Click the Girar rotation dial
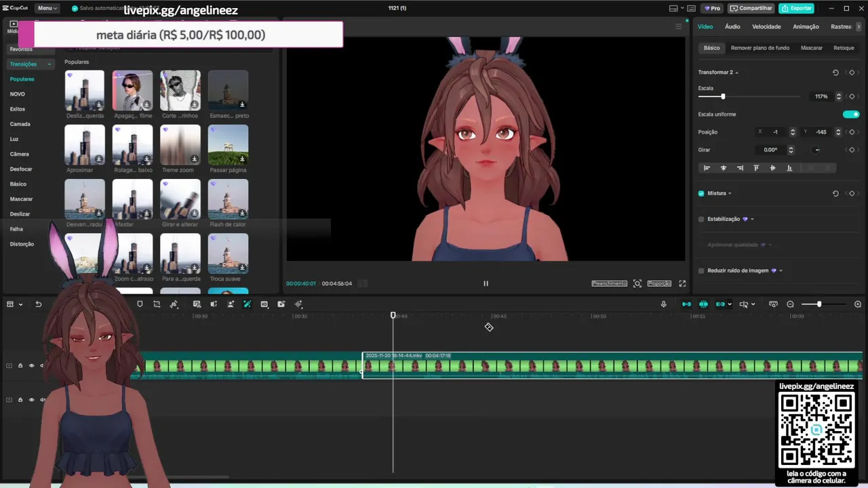 816,150
